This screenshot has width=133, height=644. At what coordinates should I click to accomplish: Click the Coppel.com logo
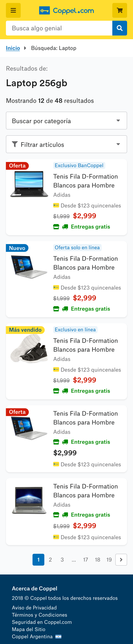[x=67, y=11]
